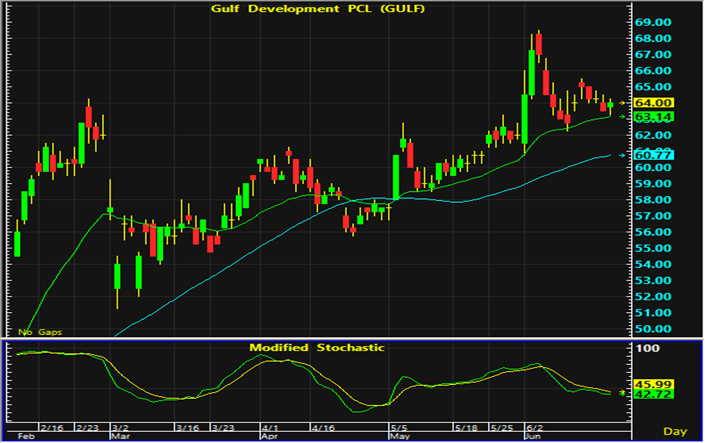Click the 53.00 price axis label
Image resolution: width=705 pixels, height=443 pixels.
[653, 280]
